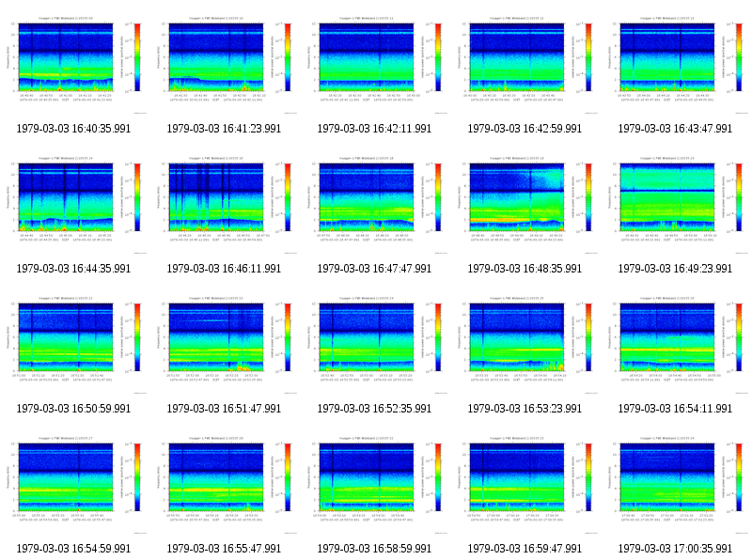Click the caption 1979-03-03 16:51:47.991
752x560 pixels.
click(x=224, y=409)
